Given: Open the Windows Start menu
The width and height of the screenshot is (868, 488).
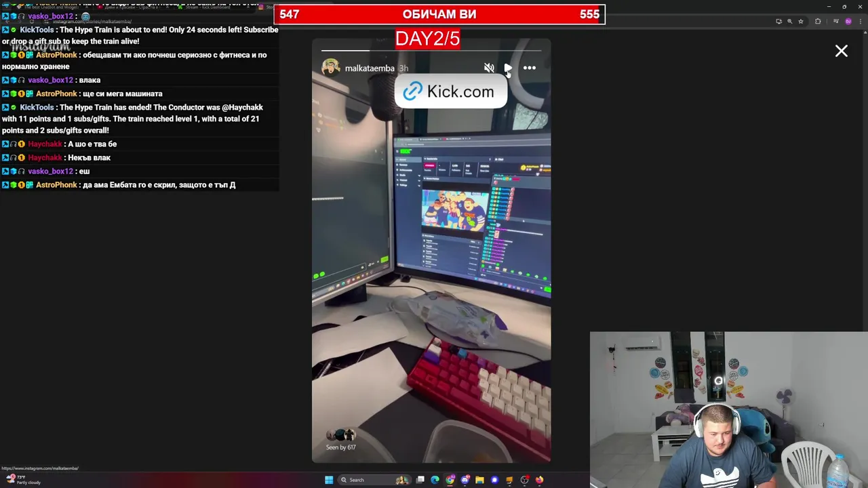Looking at the screenshot, I should (329, 480).
